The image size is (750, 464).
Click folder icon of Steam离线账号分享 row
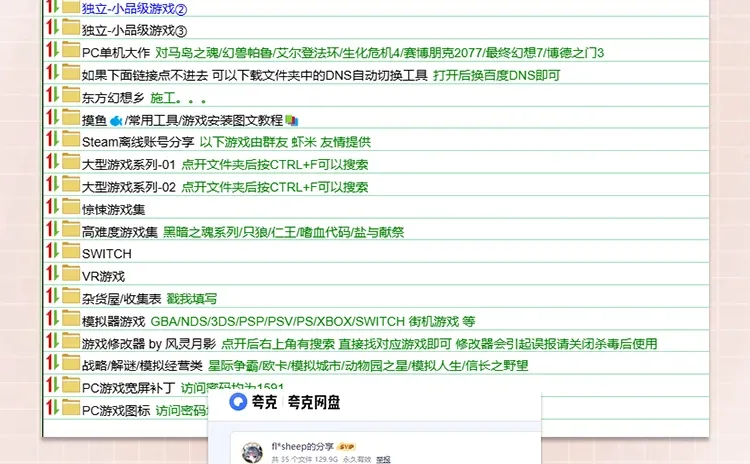[x=71, y=139]
